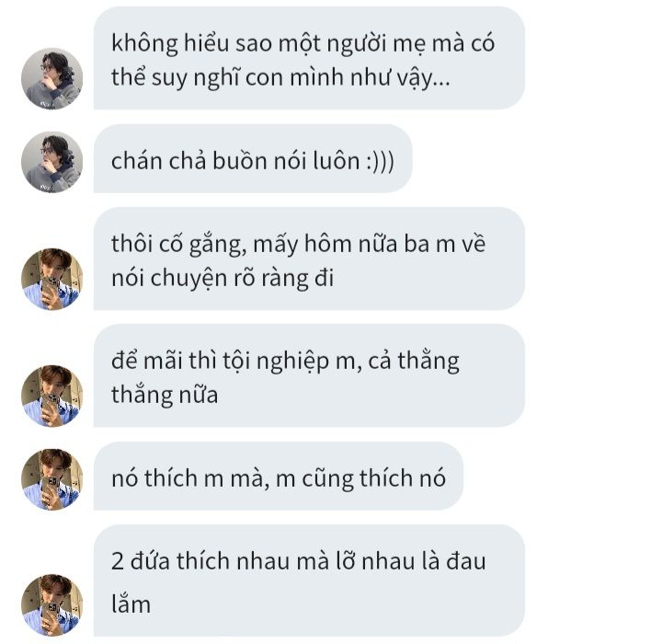Viewport: 662px width, 644px height.
Task: Tap avatar beside 'để mãi thì tội nghiệp' message
Action: 51,396
